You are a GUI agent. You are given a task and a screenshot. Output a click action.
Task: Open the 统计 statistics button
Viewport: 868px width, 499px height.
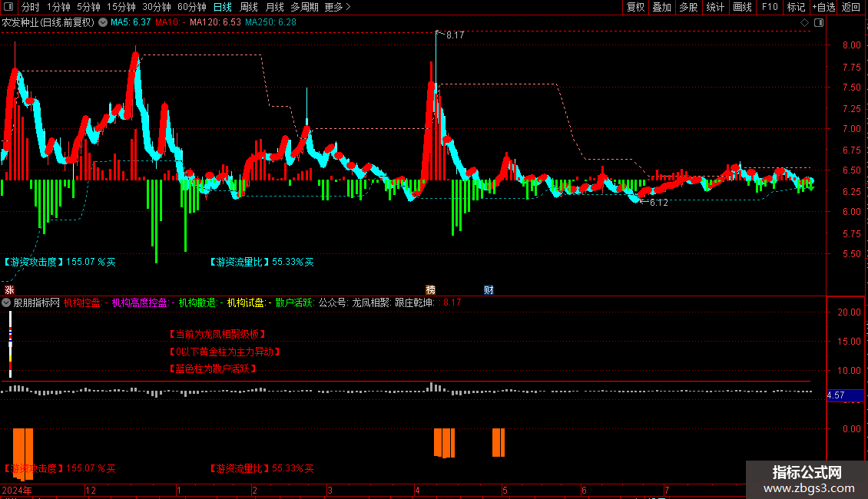(715, 7)
